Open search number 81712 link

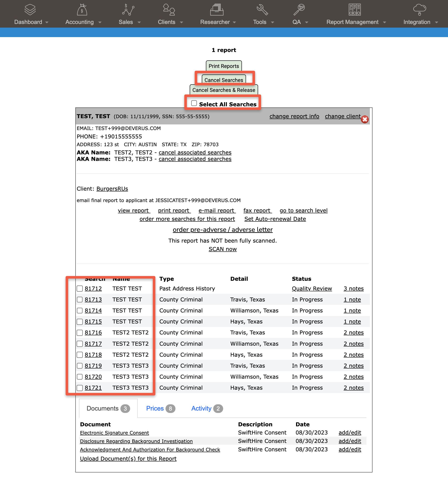click(x=93, y=289)
